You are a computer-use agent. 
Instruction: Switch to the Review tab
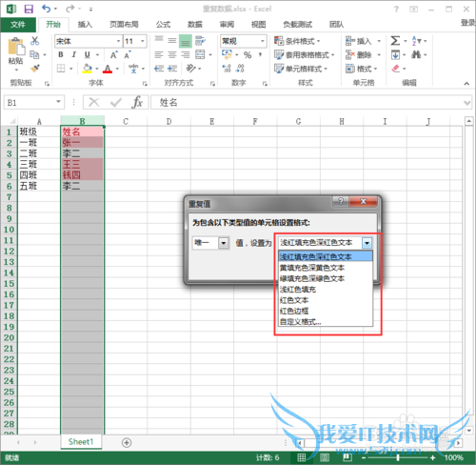[x=227, y=25]
